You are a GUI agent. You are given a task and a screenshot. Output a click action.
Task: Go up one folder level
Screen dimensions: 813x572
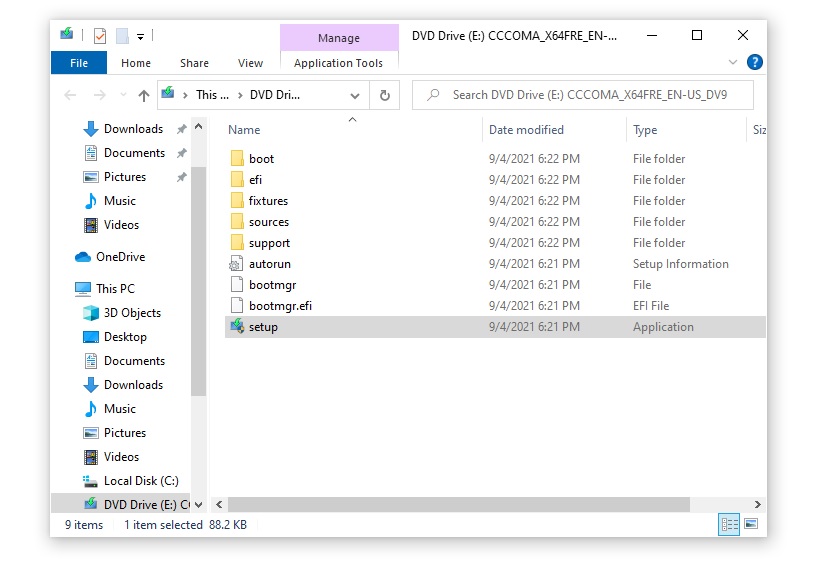coord(144,95)
